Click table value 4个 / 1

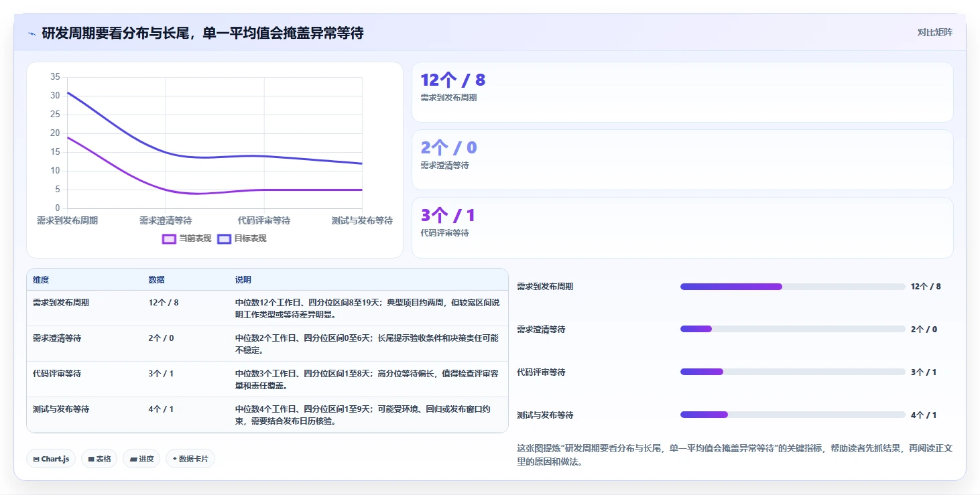(161, 409)
